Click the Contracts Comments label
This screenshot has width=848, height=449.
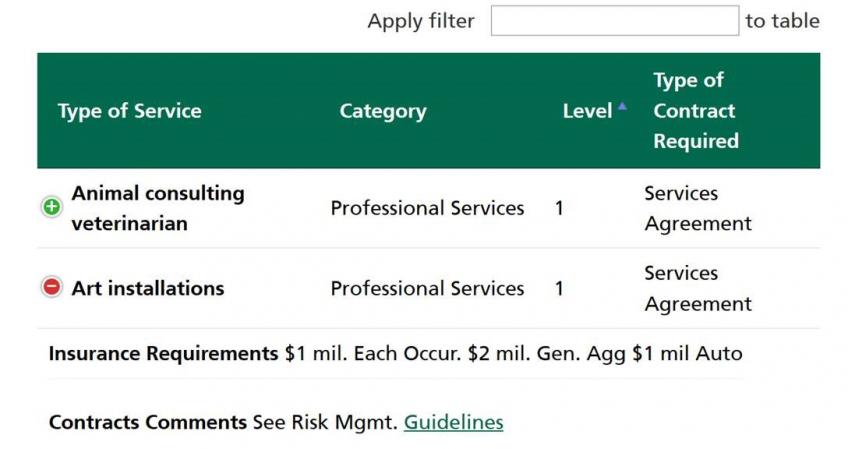tap(147, 422)
